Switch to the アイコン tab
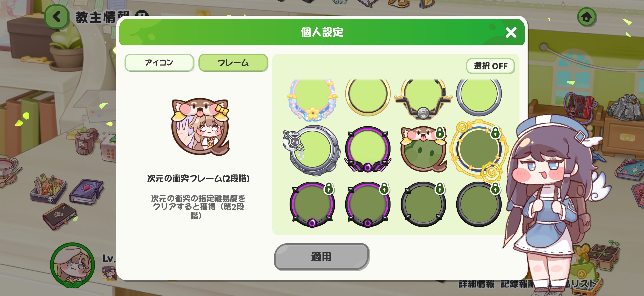644x296 pixels. 159,62
